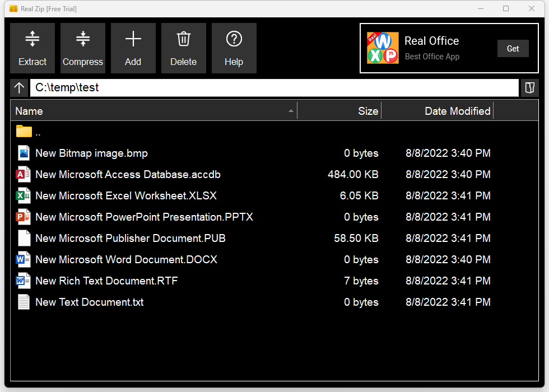This screenshot has height=392, width=549.
Task: Select New Microsoft Excel Worksheet.XLSX
Action: click(x=125, y=196)
